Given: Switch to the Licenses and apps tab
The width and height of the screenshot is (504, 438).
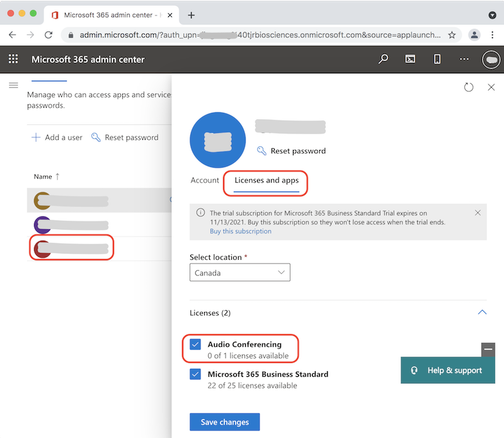Looking at the screenshot, I should pyautogui.click(x=265, y=180).
